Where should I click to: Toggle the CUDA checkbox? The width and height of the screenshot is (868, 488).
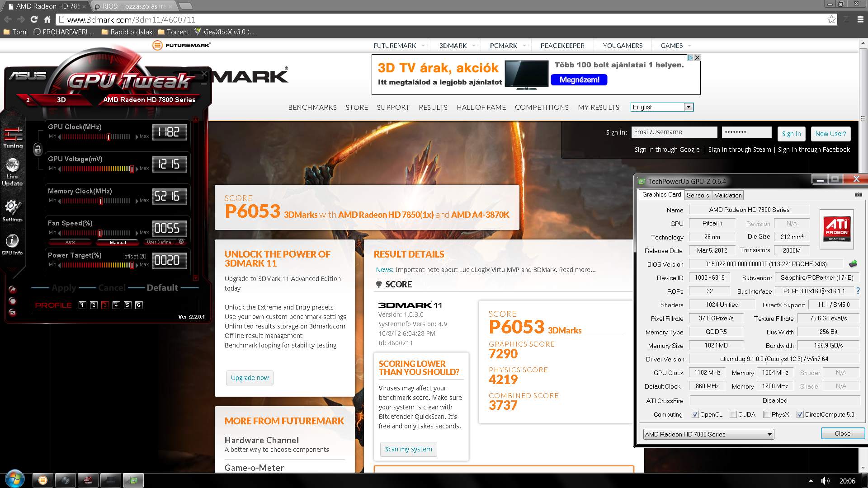coord(733,414)
